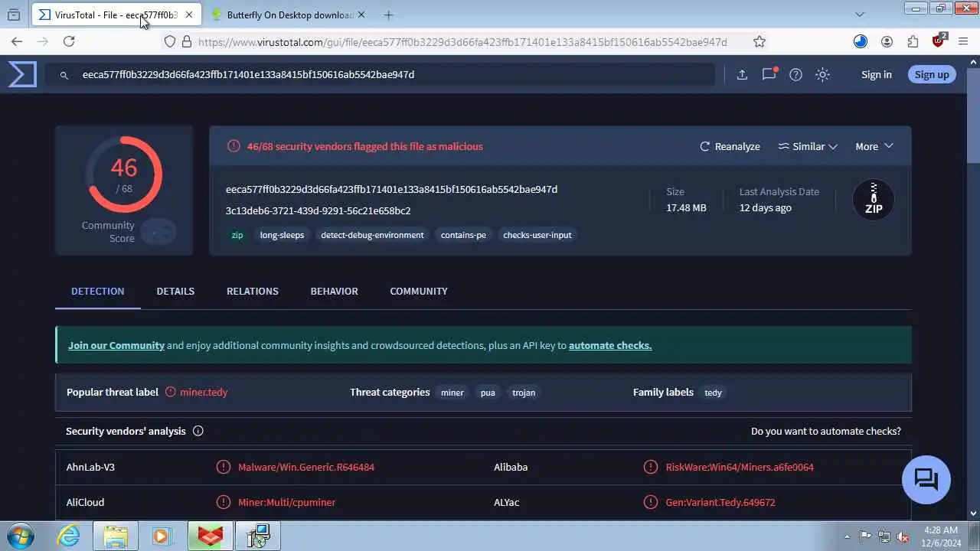Click the ZIP file type icon
Image resolution: width=980 pixels, height=551 pixels.
(x=874, y=200)
